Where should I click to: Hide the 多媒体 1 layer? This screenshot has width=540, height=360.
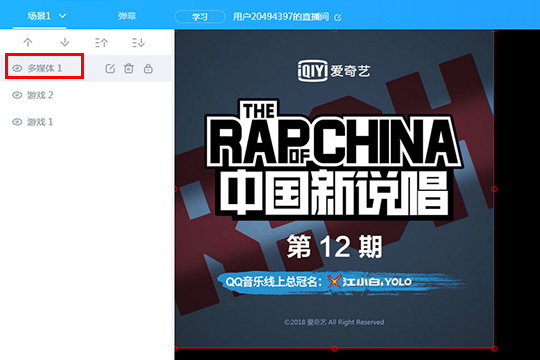(17, 68)
